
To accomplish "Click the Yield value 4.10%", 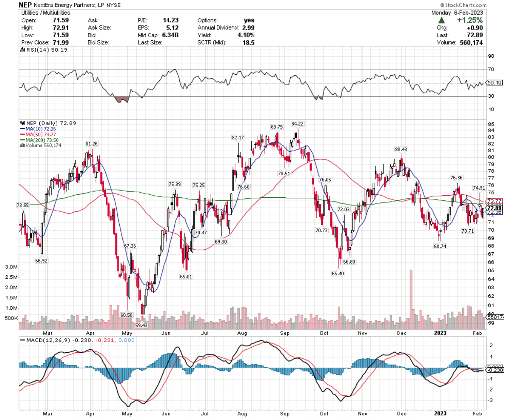I will (x=246, y=35).
